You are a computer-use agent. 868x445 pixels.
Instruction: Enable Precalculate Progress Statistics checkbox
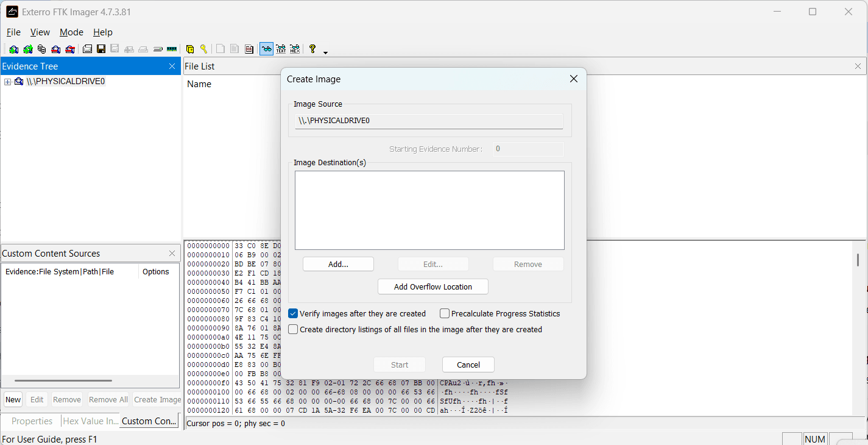tap(445, 313)
